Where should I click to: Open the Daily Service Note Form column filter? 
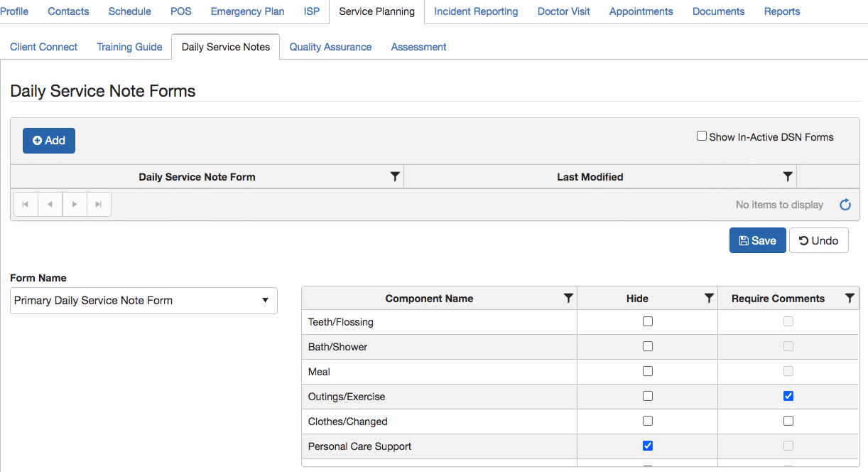pyautogui.click(x=396, y=176)
